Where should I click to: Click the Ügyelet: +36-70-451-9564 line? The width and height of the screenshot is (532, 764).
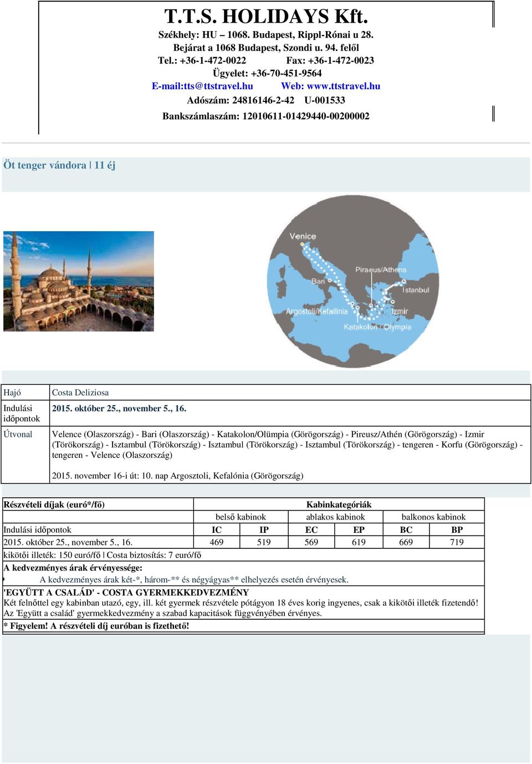pos(267,73)
